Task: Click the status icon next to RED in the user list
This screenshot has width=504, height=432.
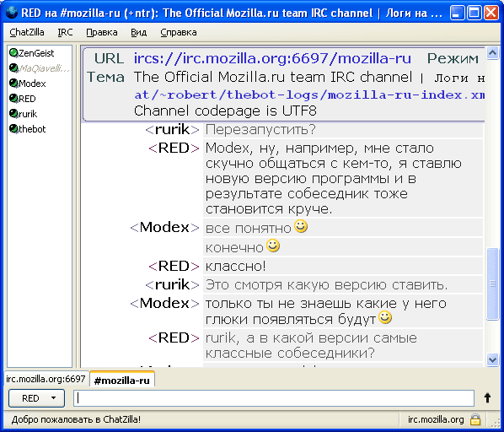Action: tap(13, 99)
